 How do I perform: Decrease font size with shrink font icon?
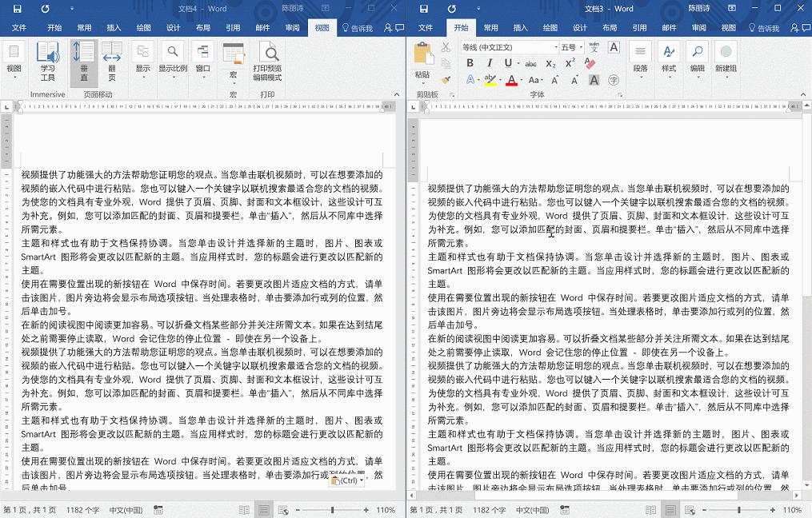tap(574, 80)
